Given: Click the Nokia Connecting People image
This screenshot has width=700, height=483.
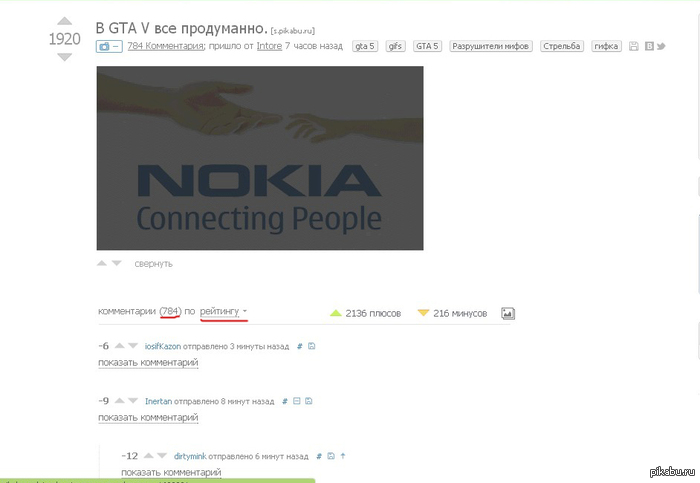Looking at the screenshot, I should [260, 158].
